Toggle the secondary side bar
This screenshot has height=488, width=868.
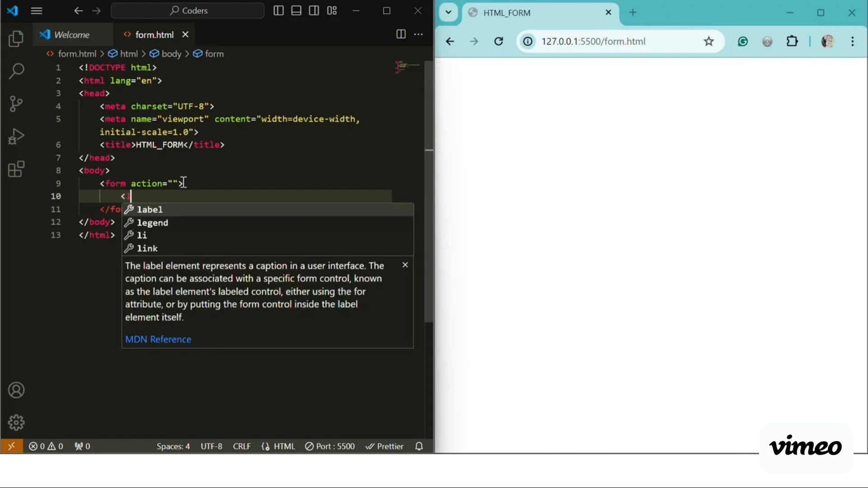click(x=314, y=10)
